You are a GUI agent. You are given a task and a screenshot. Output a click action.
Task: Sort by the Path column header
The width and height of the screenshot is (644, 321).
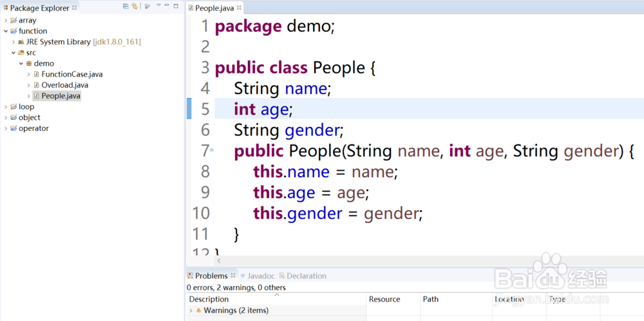tap(456, 299)
